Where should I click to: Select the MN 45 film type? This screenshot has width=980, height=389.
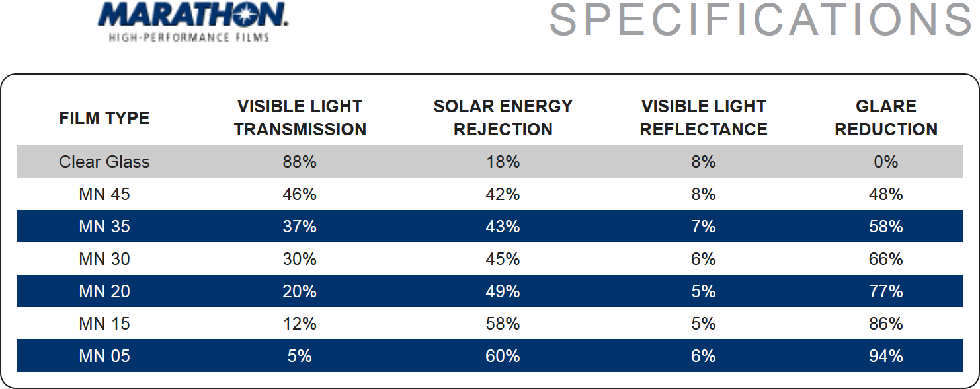(104, 194)
